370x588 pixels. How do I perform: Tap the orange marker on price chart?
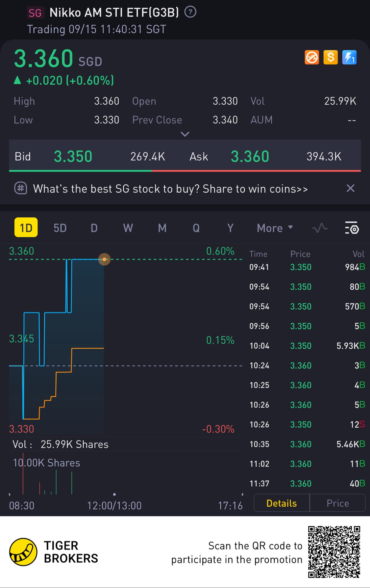tap(104, 259)
